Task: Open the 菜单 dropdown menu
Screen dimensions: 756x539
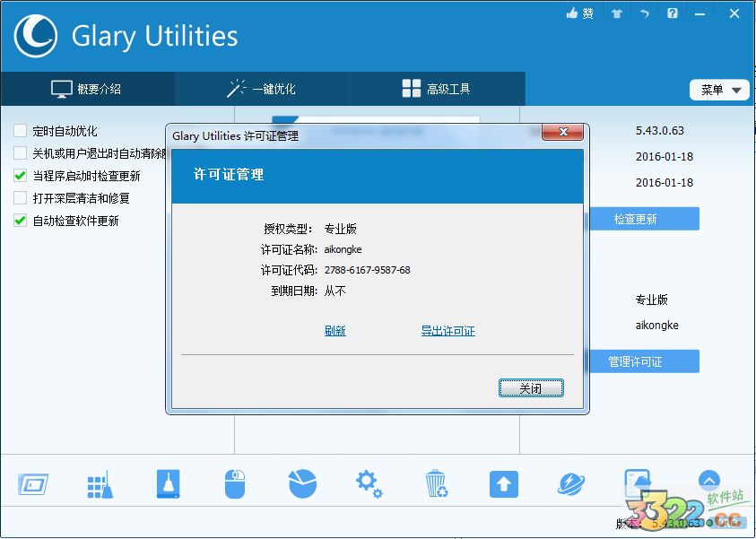Action: [719, 90]
